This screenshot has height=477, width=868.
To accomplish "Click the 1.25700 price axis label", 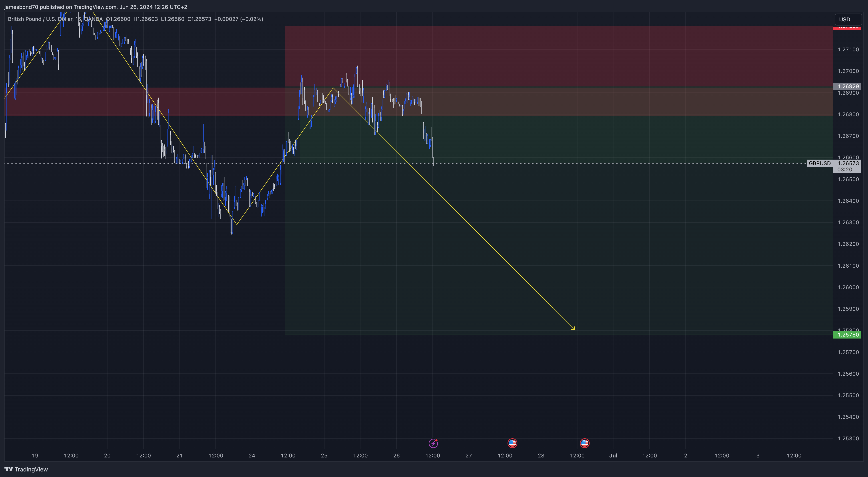I will (x=848, y=352).
